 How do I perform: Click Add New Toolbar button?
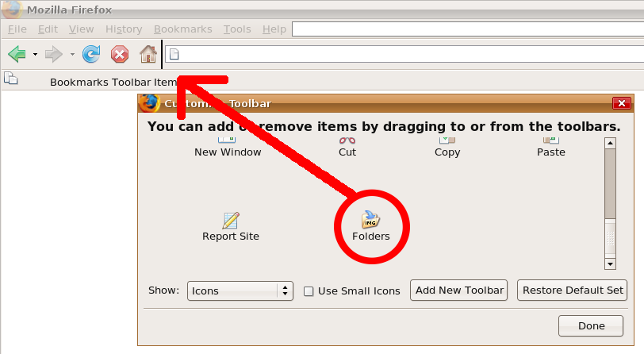(458, 291)
